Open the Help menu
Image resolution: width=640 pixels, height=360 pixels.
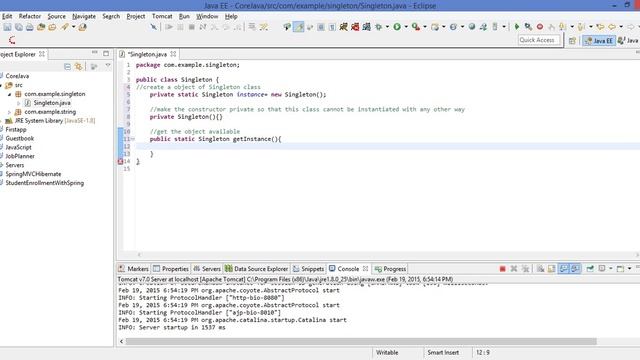231,16
